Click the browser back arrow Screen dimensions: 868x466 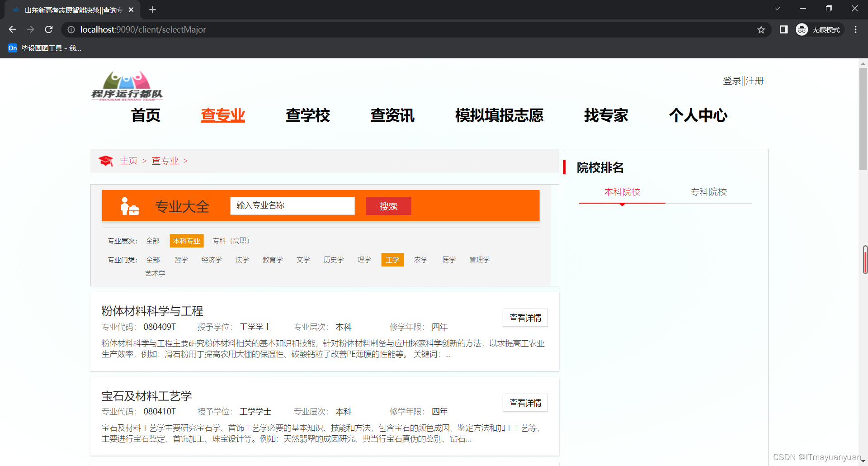click(12, 29)
